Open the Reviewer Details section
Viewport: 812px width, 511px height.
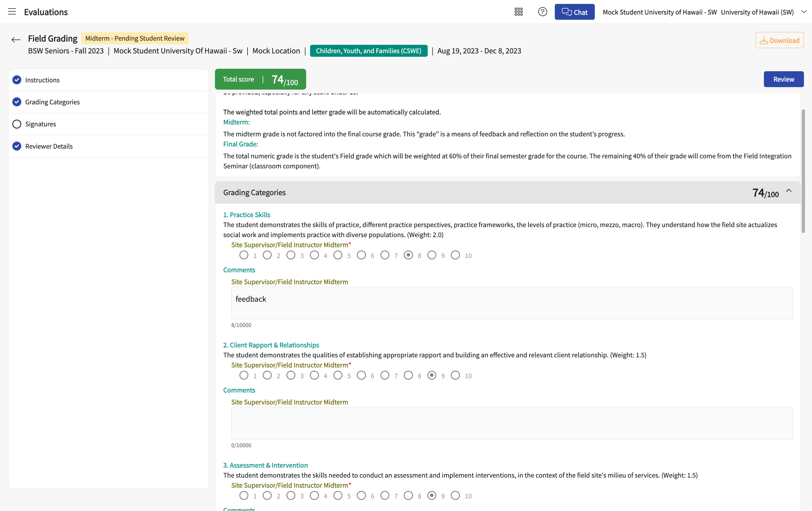[x=108, y=146]
